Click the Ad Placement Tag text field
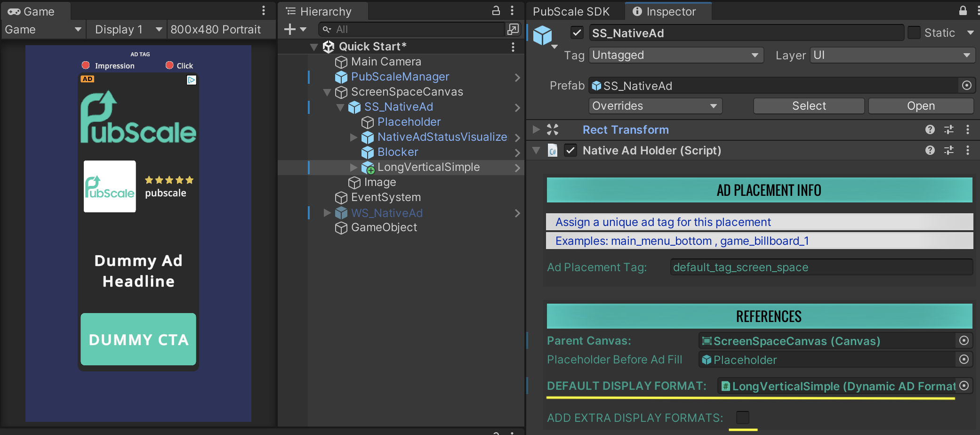Image resolution: width=980 pixels, height=435 pixels. click(820, 267)
